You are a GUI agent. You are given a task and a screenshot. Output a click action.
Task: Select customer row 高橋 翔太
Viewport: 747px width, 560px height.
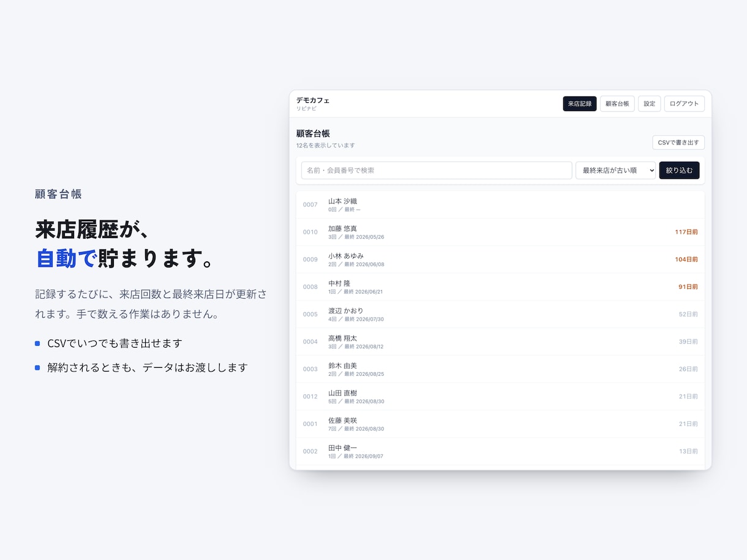[500, 342]
